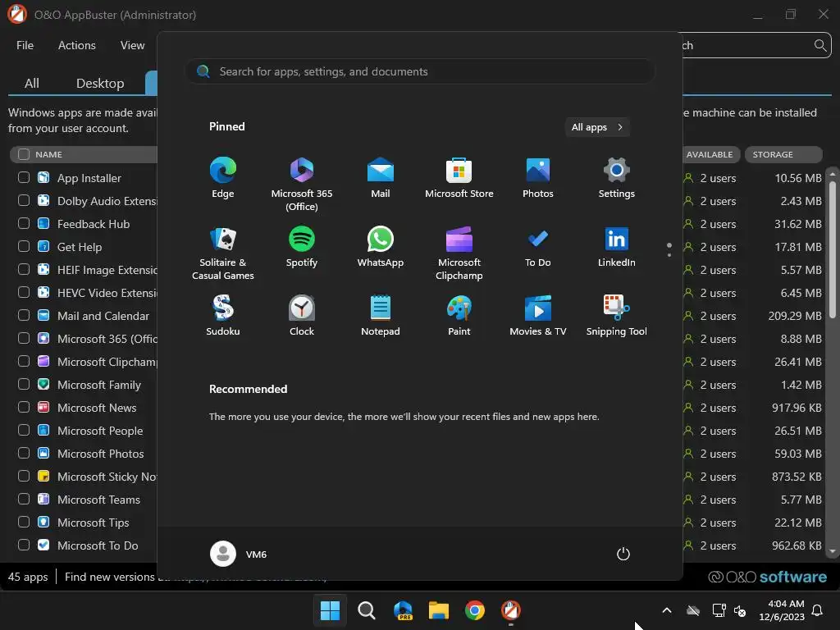The height and width of the screenshot is (630, 840).
Task: Open File Explorer from the taskbar
Action: click(439, 610)
